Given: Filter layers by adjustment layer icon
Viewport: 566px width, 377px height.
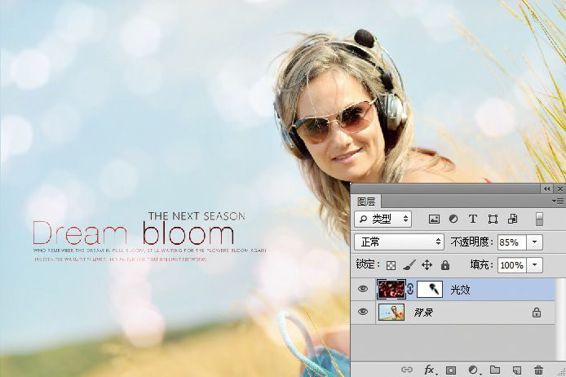Looking at the screenshot, I should (x=453, y=219).
